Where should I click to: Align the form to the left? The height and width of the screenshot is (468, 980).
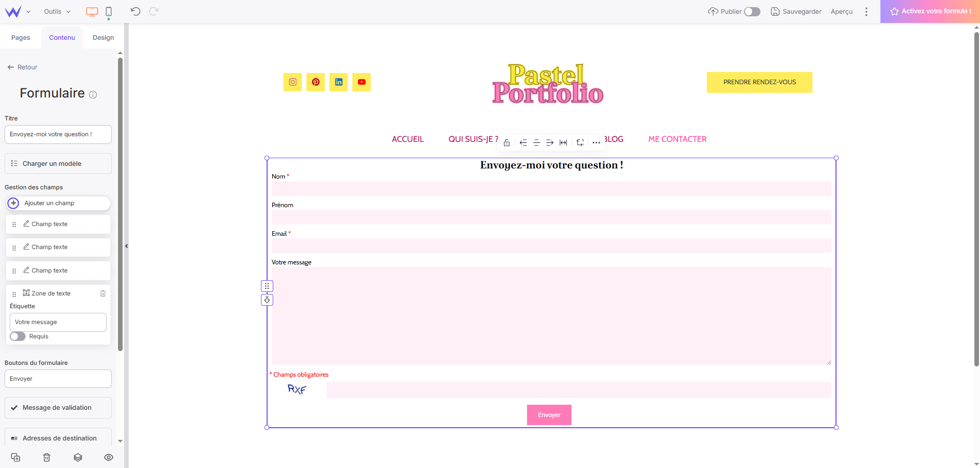point(523,143)
